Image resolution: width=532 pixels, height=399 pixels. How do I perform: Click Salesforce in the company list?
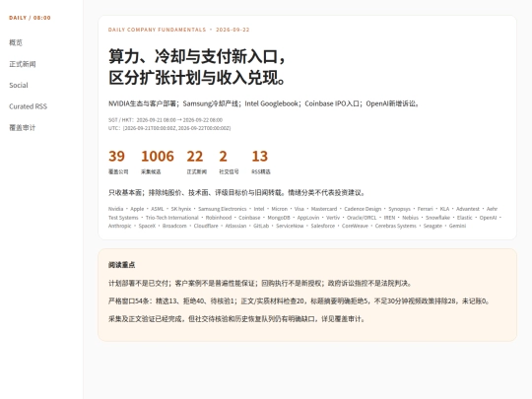pos(323,226)
